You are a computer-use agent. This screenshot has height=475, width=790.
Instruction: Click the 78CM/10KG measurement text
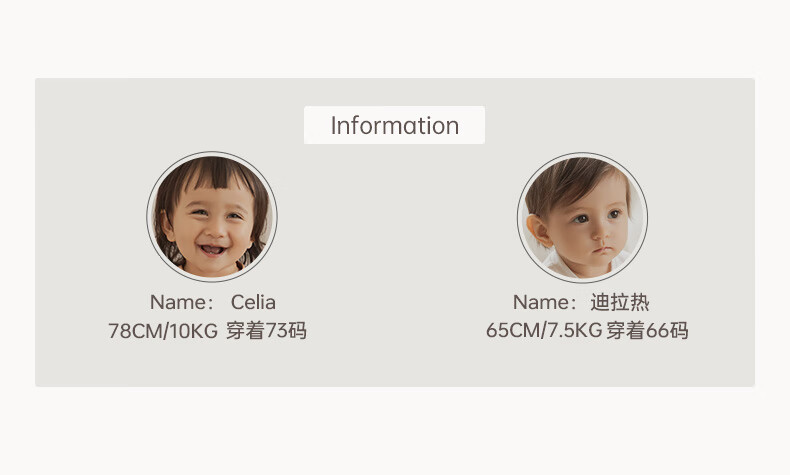[162, 331]
